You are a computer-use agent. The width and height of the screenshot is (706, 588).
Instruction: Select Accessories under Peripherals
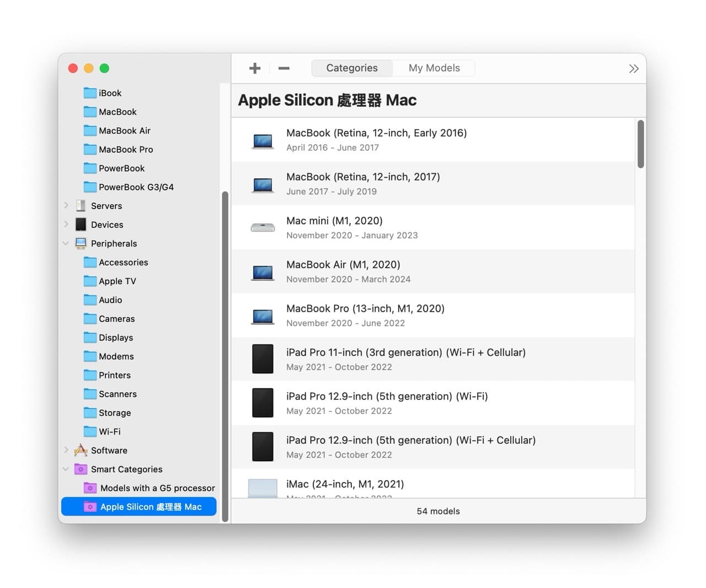click(124, 262)
